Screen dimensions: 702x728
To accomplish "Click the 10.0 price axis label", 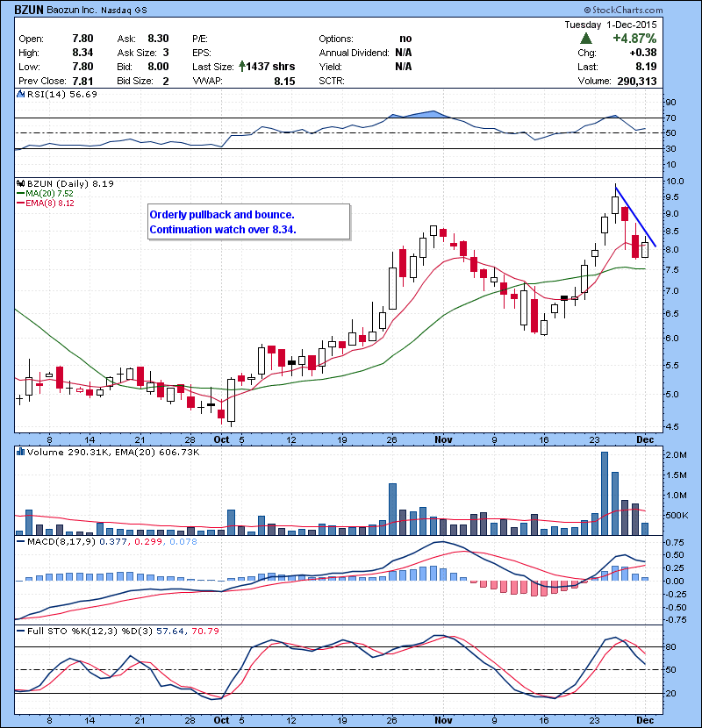I will click(675, 182).
